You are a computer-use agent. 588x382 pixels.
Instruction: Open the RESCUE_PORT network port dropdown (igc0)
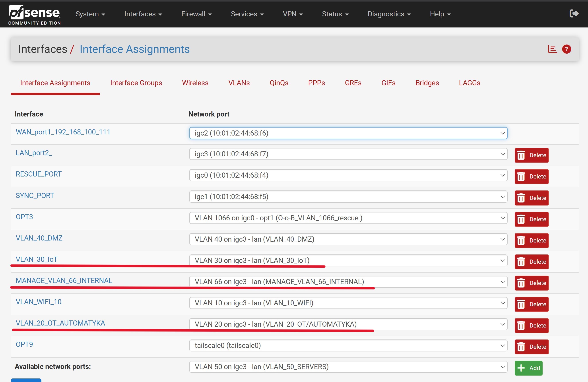348,175
